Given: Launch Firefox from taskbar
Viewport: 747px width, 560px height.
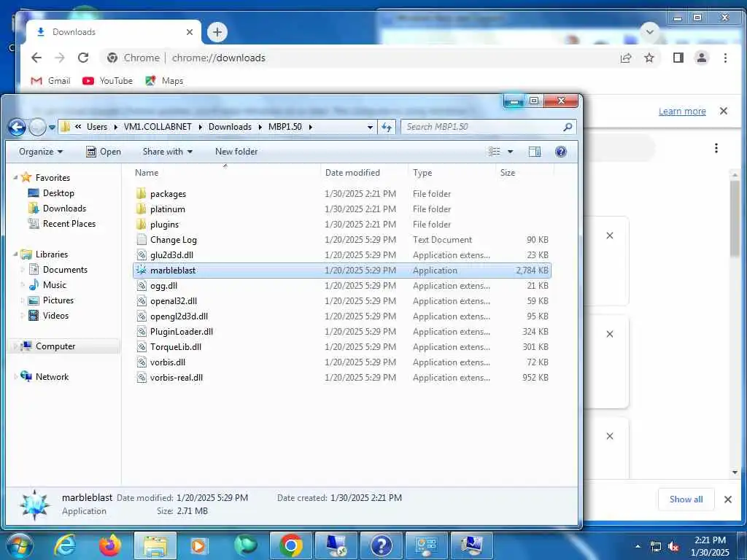Looking at the screenshot, I should tap(110, 545).
